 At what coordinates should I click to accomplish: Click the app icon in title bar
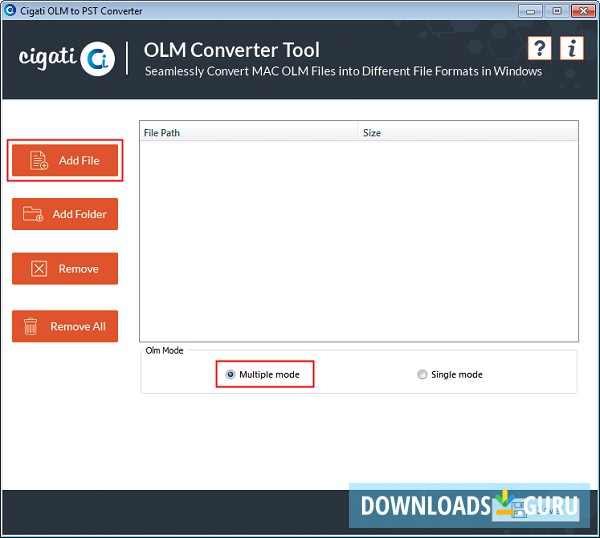click(x=10, y=10)
